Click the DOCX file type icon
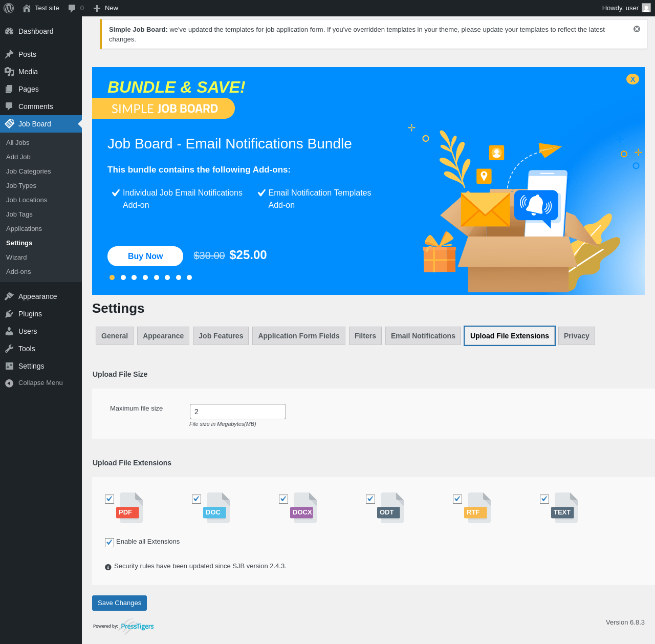The width and height of the screenshot is (655, 644). 303,507
